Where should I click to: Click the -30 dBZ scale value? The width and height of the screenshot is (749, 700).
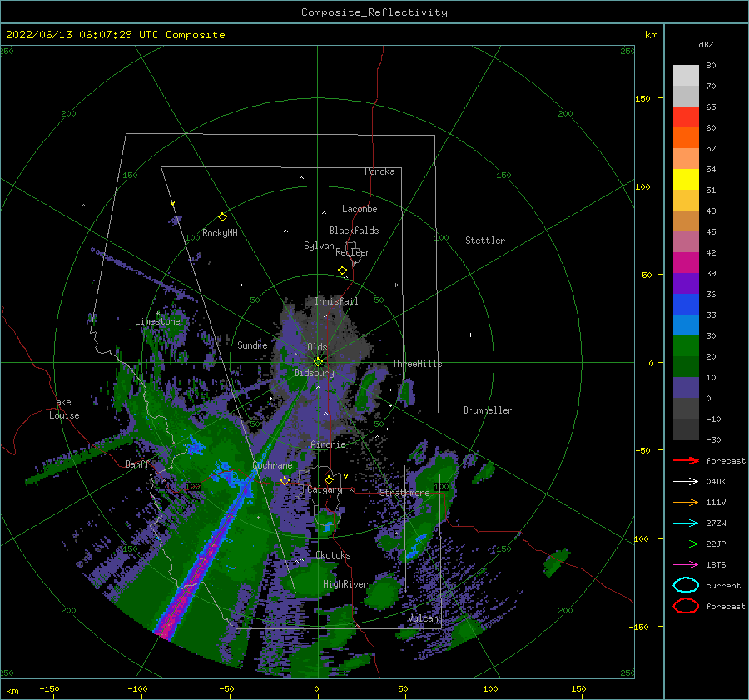pyautogui.click(x=713, y=439)
